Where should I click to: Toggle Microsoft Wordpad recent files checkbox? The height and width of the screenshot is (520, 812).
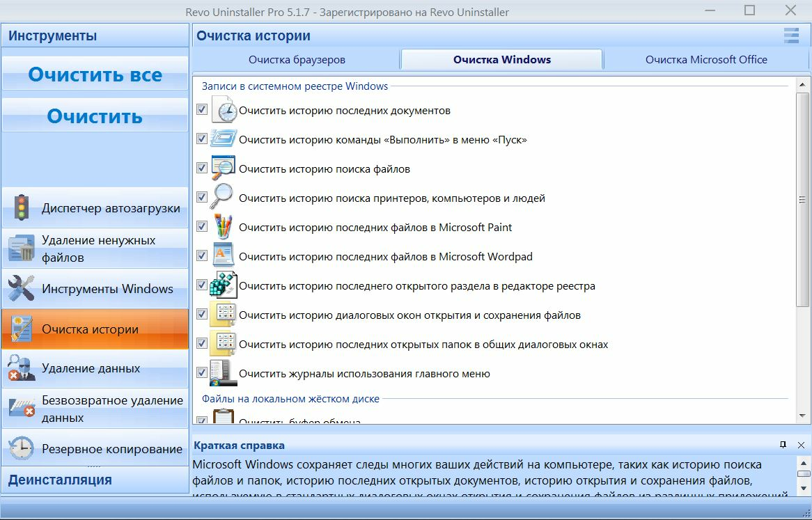click(x=202, y=255)
